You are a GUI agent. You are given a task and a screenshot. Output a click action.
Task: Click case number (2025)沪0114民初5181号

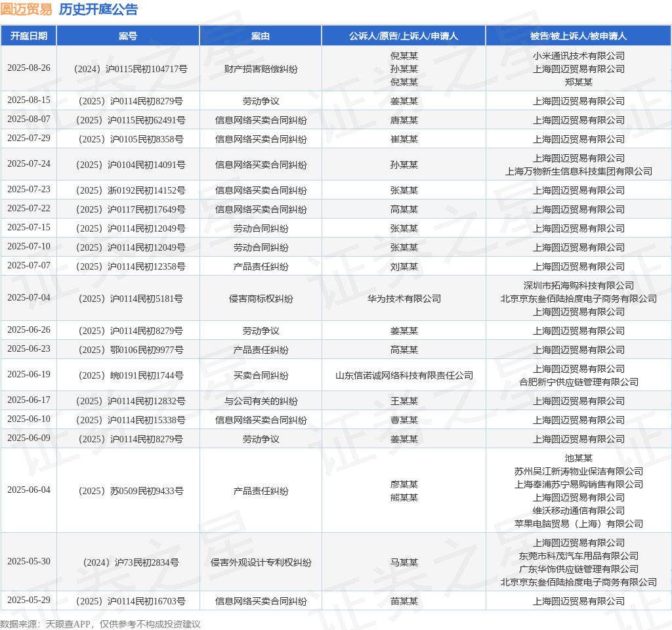click(x=131, y=299)
